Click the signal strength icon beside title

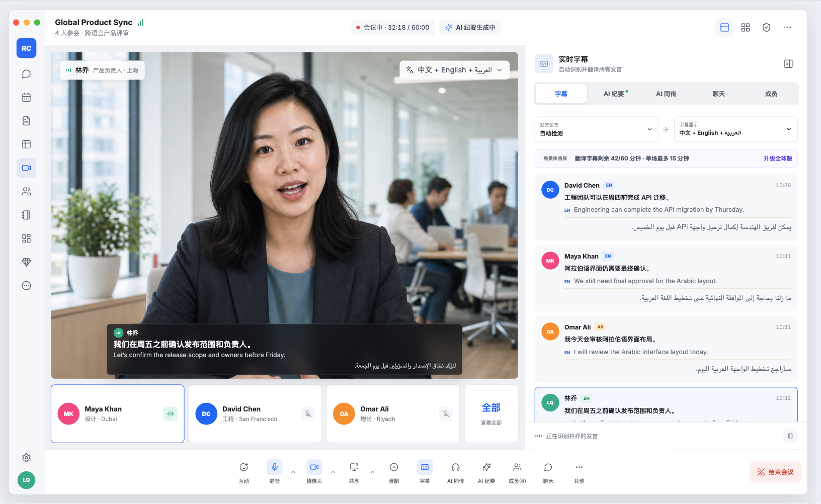[140, 23]
